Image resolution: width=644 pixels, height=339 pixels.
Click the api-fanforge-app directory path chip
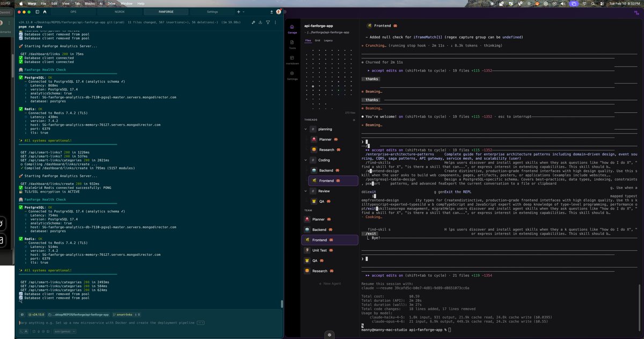pos(79,314)
